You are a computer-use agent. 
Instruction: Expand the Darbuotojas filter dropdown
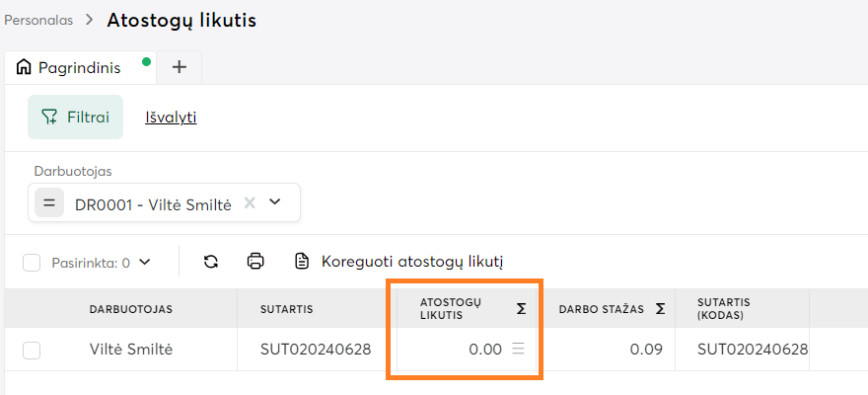[x=275, y=202]
